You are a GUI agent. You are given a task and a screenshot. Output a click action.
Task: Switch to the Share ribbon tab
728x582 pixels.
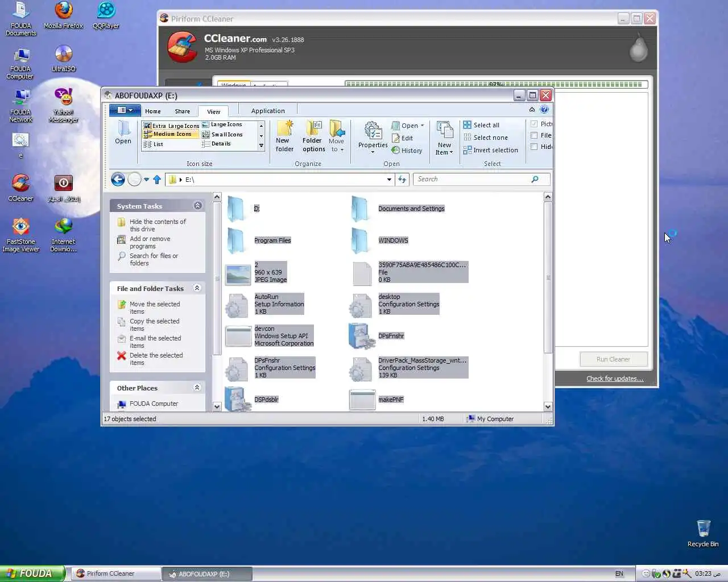183,111
